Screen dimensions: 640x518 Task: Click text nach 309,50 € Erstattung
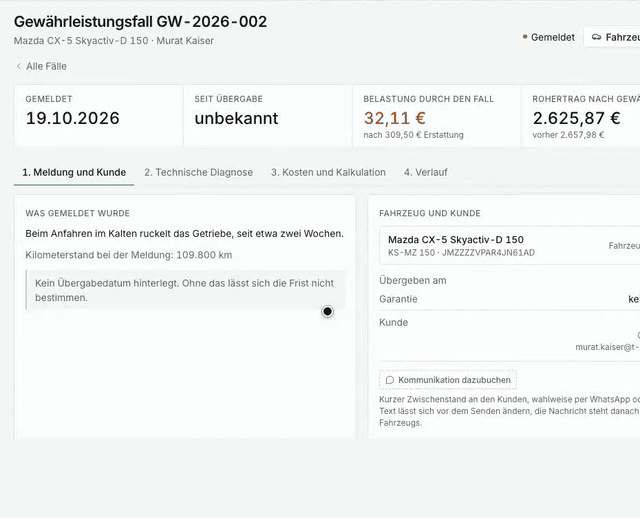coord(413,135)
